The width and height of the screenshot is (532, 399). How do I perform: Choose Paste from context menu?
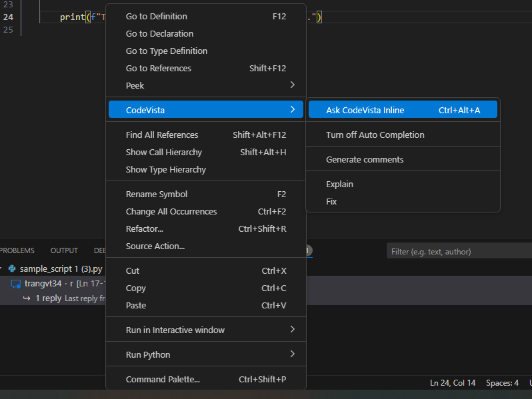[206, 306]
